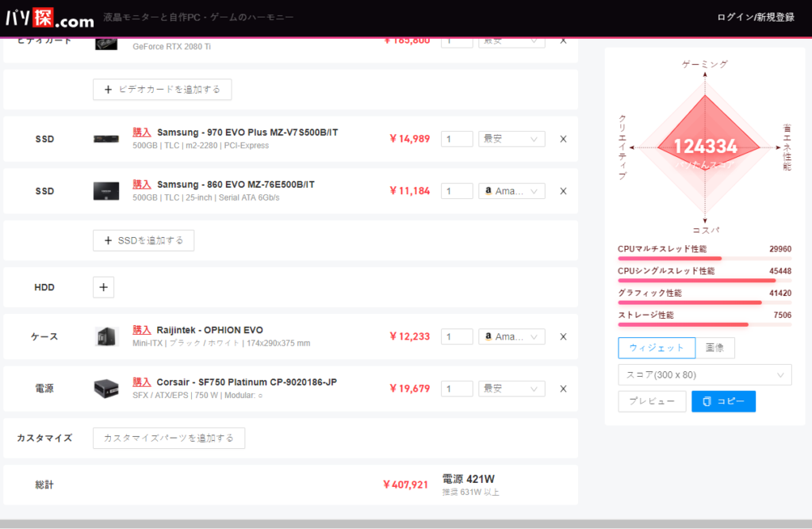The width and height of the screenshot is (812, 529).
Task: Click 購入 link for Corsair SF750 Platinum
Action: pos(142,381)
